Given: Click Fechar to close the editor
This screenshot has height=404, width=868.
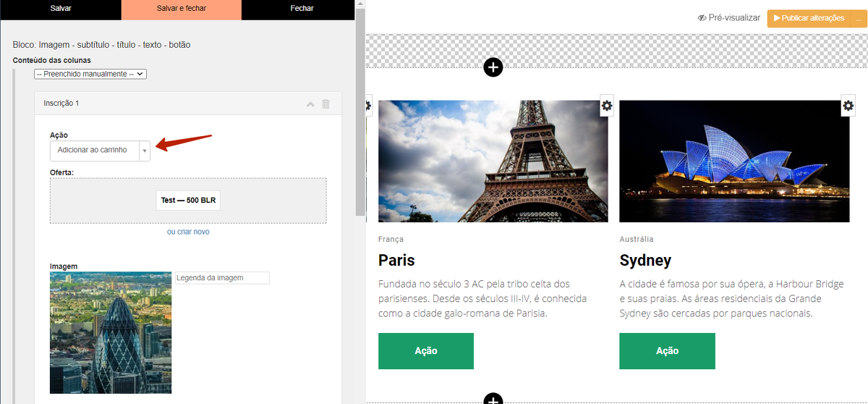Looking at the screenshot, I should 302,9.
